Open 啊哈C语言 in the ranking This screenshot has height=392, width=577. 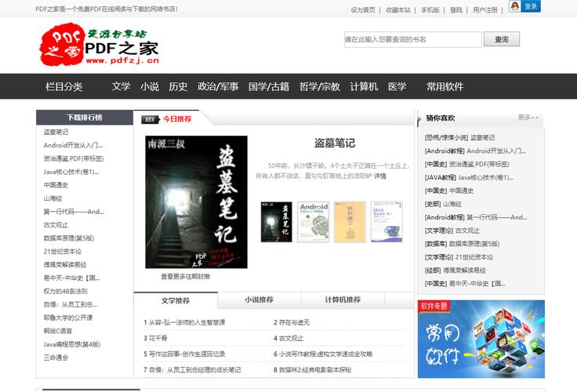point(58,331)
